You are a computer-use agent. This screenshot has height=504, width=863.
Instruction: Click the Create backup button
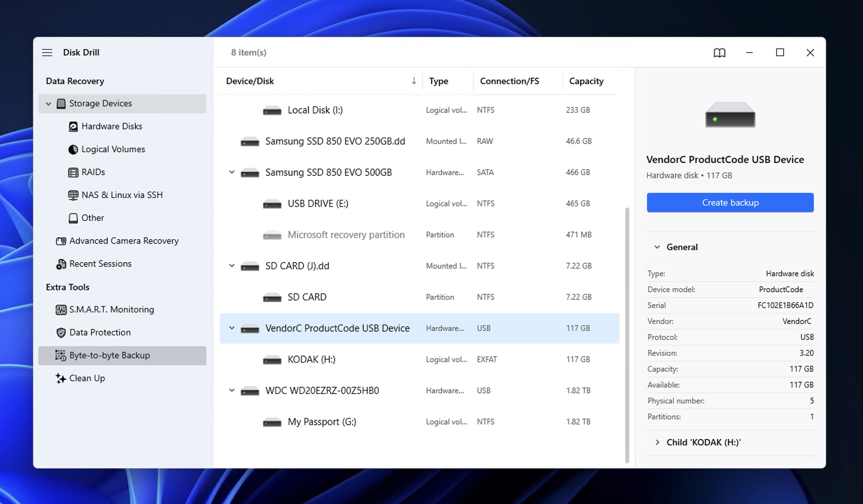pos(730,203)
